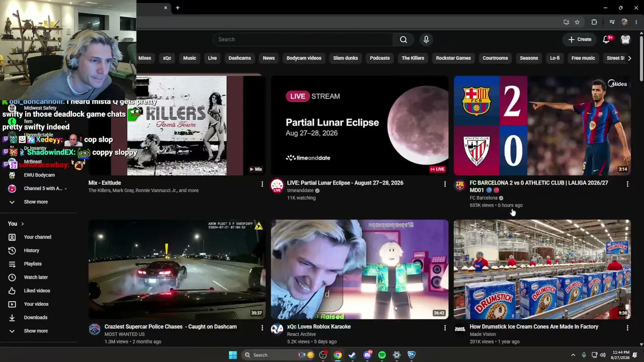Close the current browser tab
This screenshot has width=644, height=362.
pos(166,8)
